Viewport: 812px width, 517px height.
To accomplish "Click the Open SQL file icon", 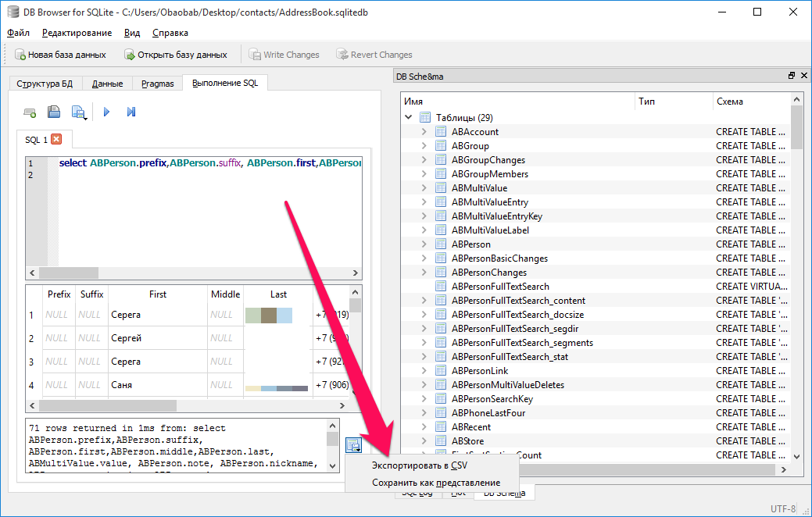I will tap(54, 112).
